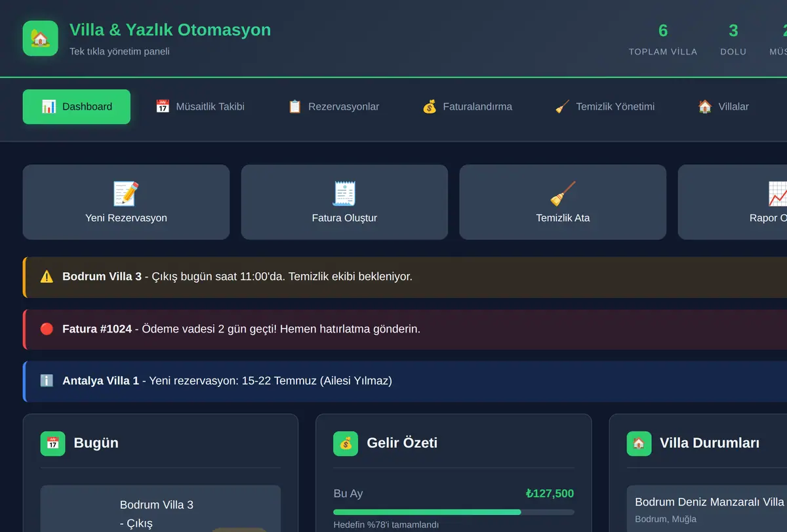Click the ₺127,500 monthly income value
The height and width of the screenshot is (532, 787).
click(x=550, y=493)
